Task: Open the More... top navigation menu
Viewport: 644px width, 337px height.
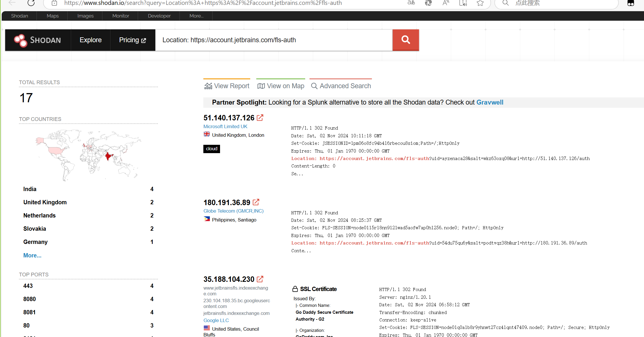Action: click(x=196, y=16)
